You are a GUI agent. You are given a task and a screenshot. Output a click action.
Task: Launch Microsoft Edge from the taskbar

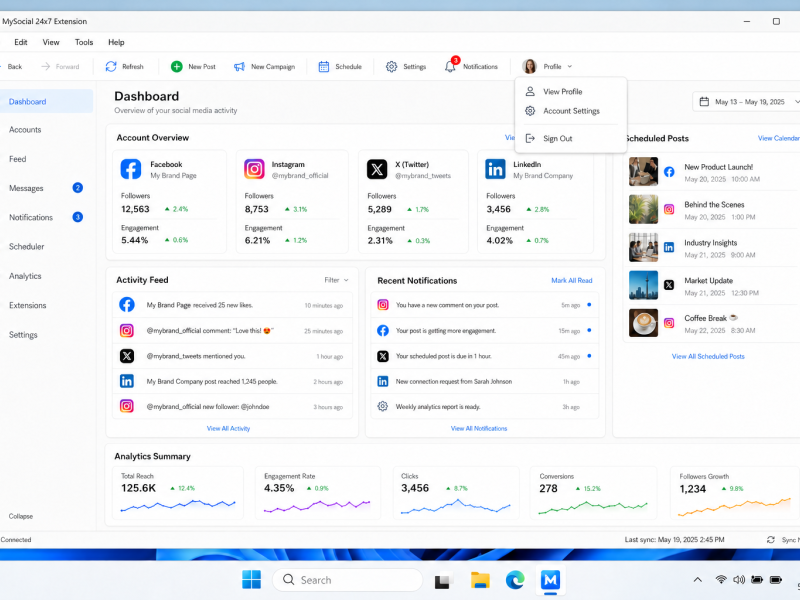coord(515,580)
